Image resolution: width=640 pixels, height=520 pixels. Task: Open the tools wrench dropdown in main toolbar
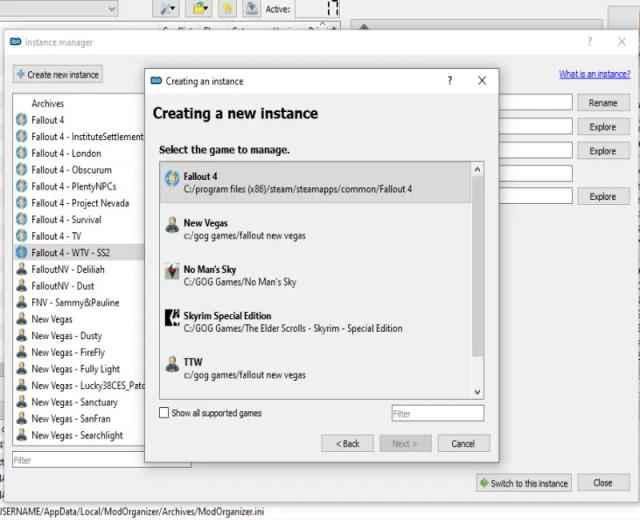167,8
